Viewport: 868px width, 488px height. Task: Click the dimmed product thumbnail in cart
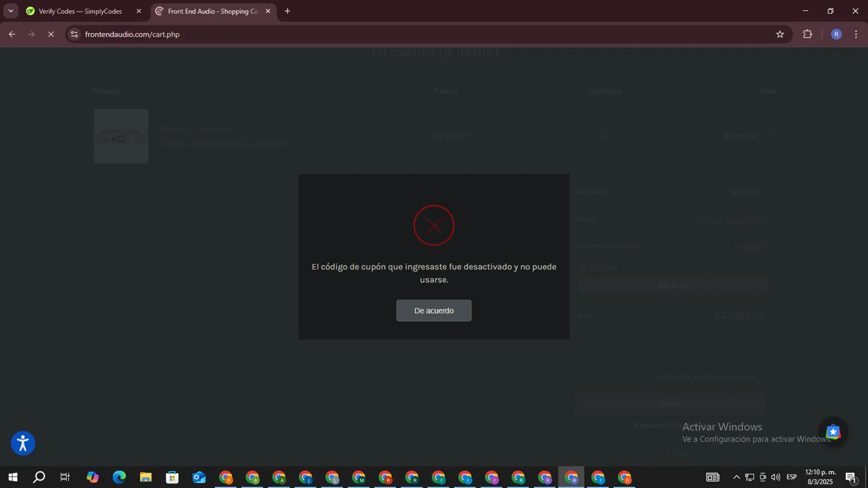[x=121, y=136]
